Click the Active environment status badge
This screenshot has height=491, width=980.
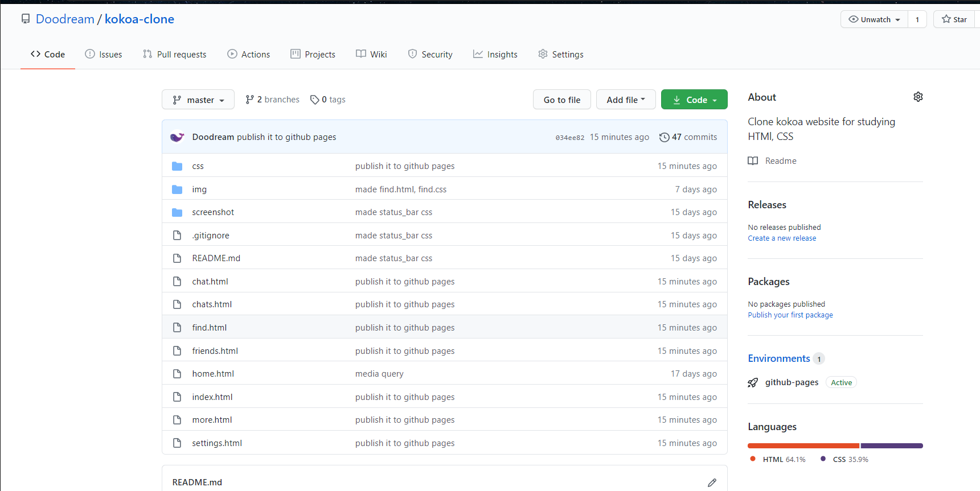click(x=841, y=383)
